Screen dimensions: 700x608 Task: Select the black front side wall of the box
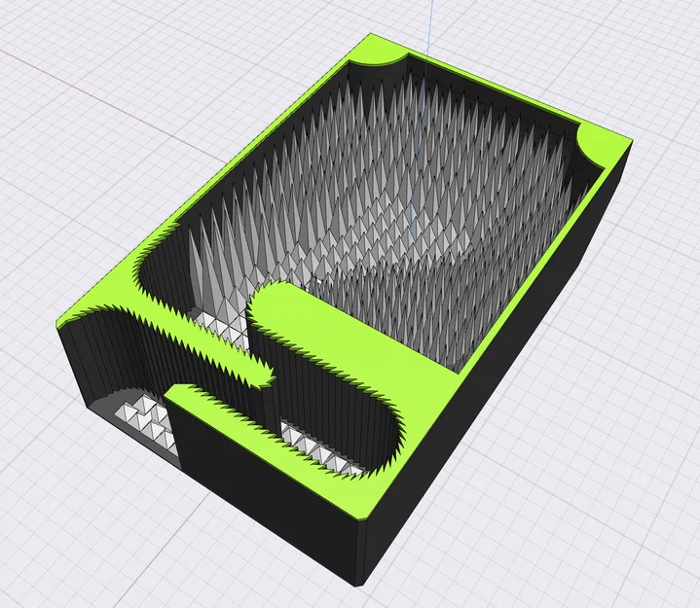point(268,490)
